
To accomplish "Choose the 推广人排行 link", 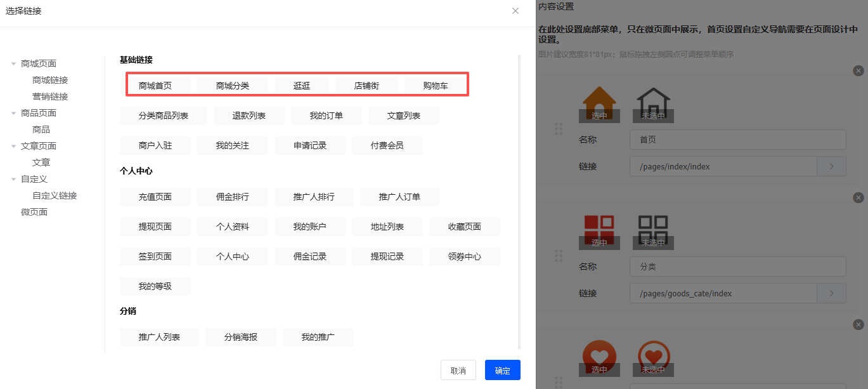I will coord(314,197).
